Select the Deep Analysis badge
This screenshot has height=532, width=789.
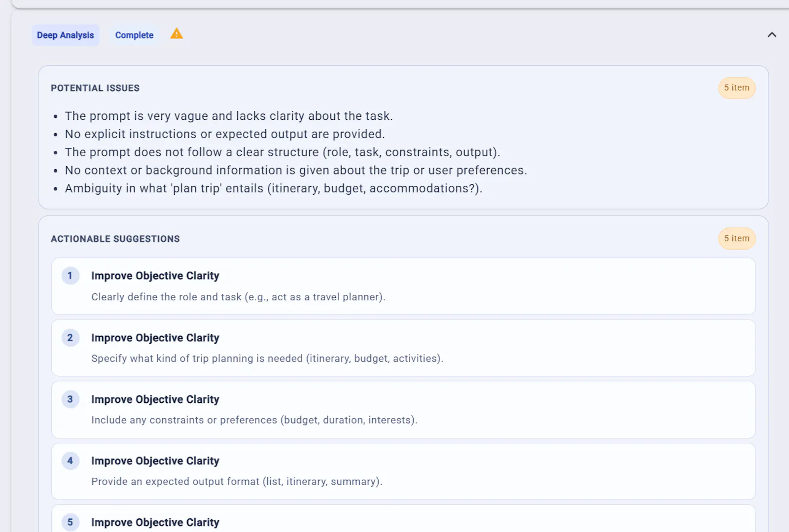[x=66, y=35]
